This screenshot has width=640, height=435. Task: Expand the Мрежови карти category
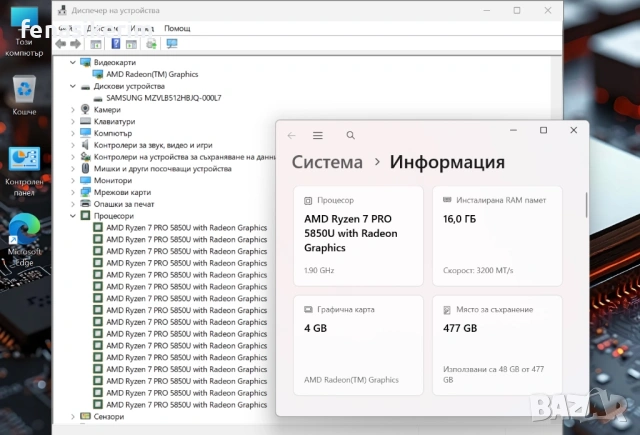pos(73,192)
